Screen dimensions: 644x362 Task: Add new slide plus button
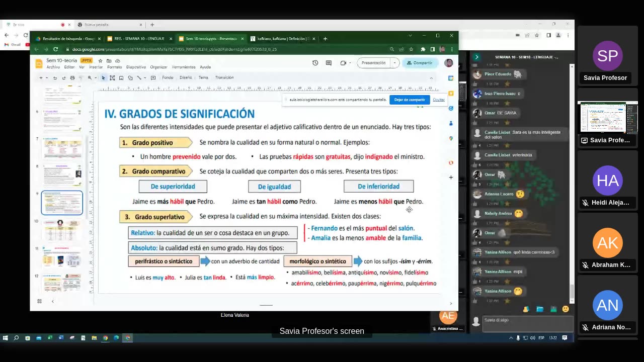tap(41, 77)
